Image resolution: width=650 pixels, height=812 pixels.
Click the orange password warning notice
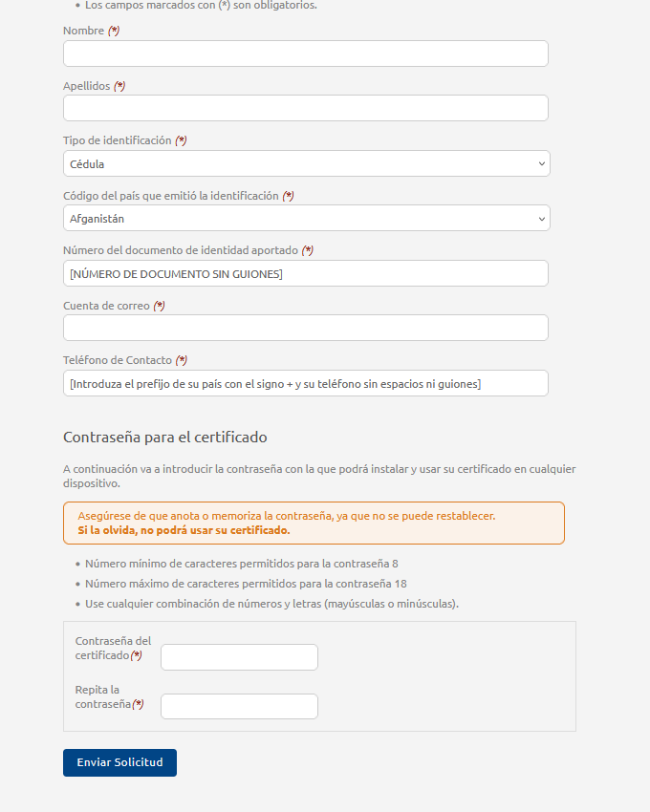314,523
